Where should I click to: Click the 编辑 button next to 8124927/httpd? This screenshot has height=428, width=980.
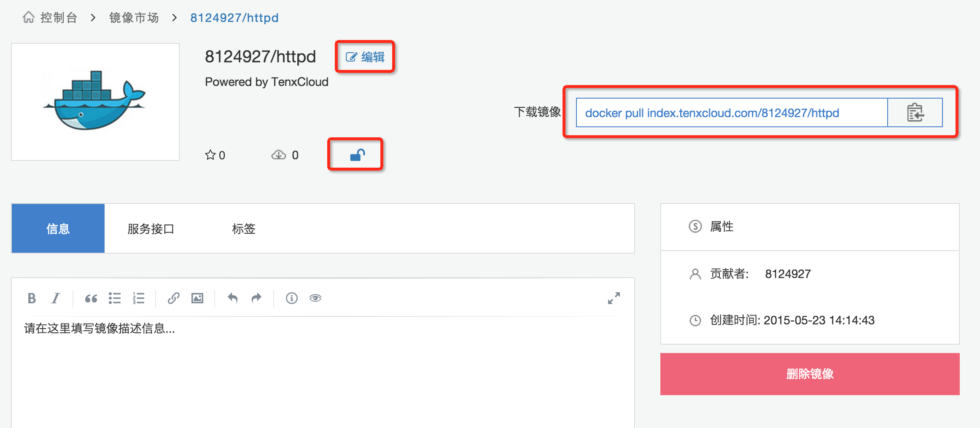(365, 57)
